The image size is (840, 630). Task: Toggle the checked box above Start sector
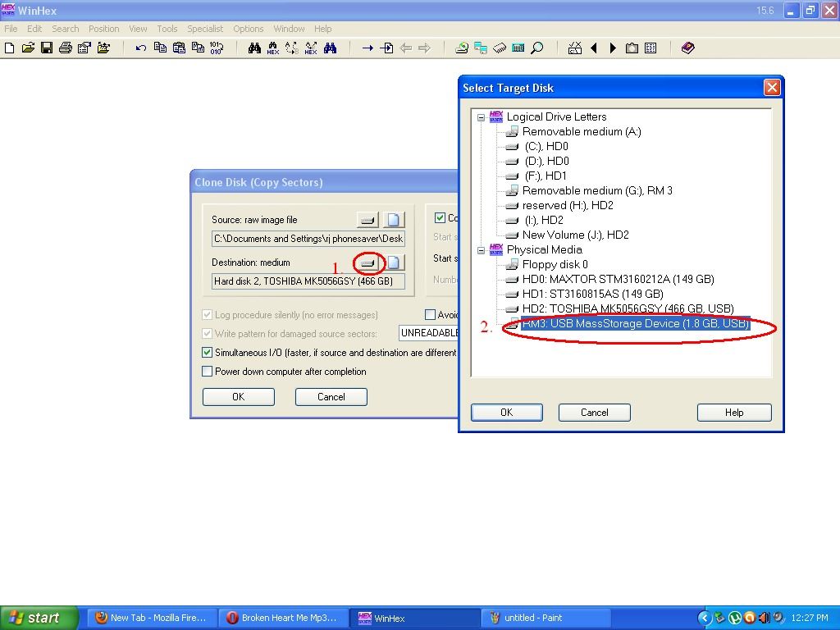coord(440,217)
